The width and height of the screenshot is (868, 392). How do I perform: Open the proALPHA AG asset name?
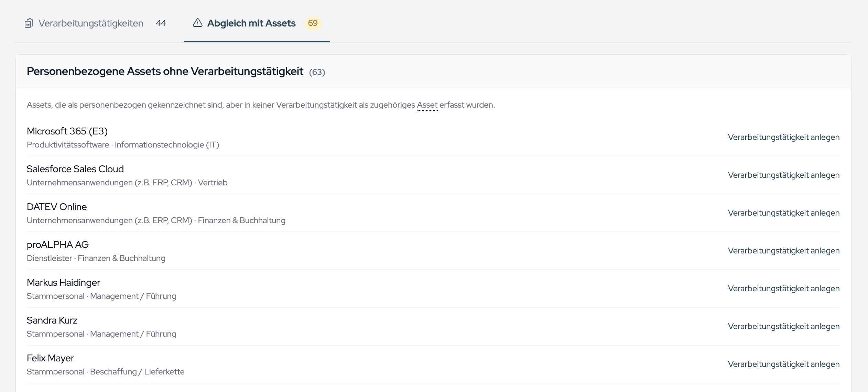(58, 244)
